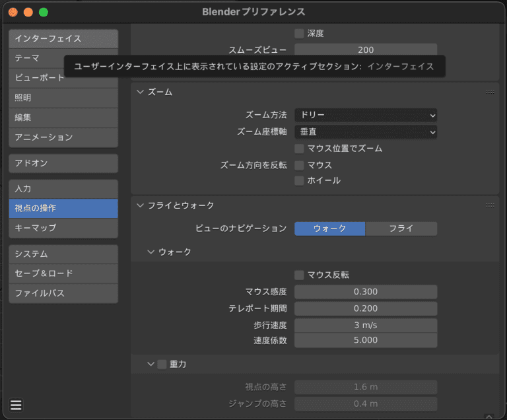Open the セーブ＆ロード section

pyautogui.click(x=63, y=274)
